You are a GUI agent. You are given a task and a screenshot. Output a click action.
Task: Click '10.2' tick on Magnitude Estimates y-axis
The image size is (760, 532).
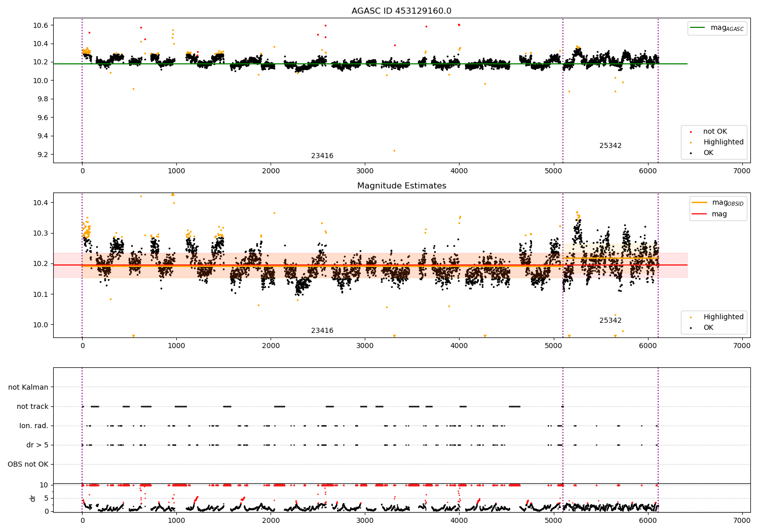click(41, 263)
